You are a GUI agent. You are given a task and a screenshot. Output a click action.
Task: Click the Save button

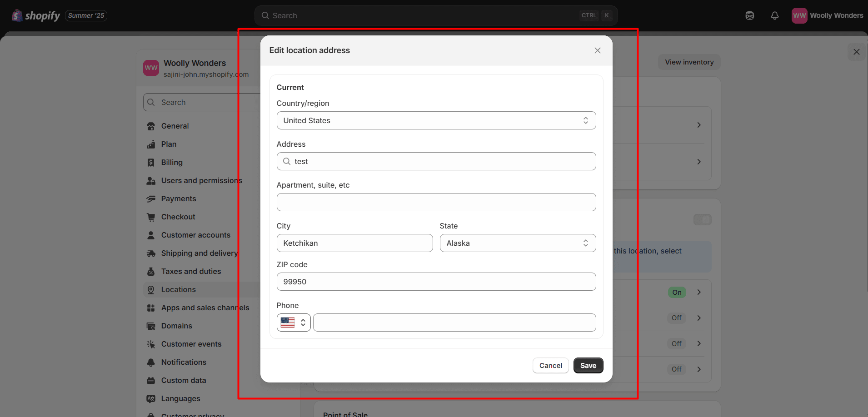tap(589, 366)
